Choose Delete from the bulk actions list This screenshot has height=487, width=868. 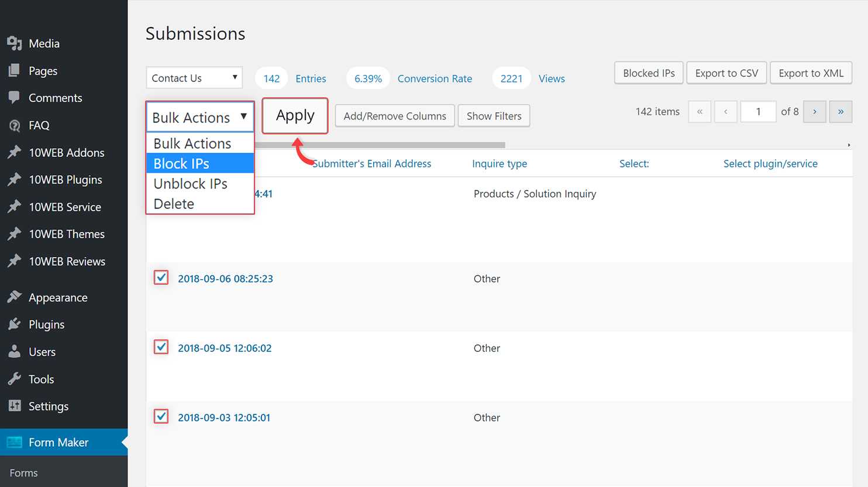click(200, 204)
